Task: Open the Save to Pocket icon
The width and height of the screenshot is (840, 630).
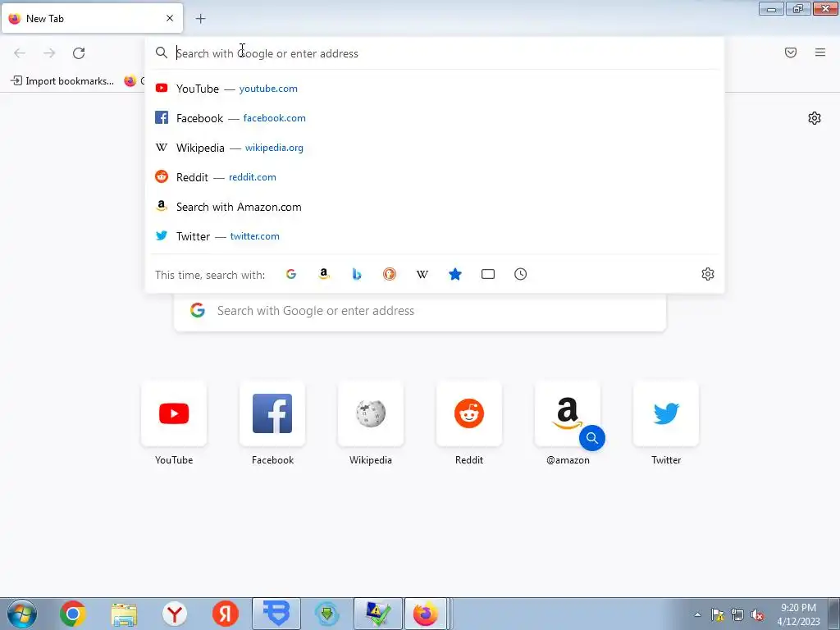Action: pyautogui.click(x=791, y=52)
